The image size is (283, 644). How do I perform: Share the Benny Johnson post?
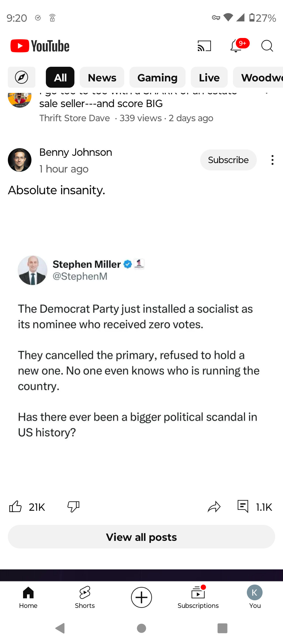coord(214,507)
